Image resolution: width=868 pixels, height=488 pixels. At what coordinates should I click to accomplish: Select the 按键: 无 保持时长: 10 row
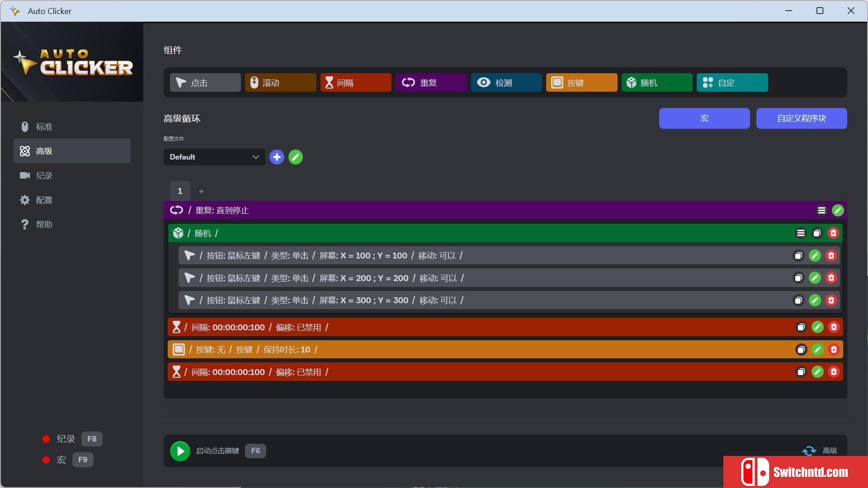tap(505, 350)
